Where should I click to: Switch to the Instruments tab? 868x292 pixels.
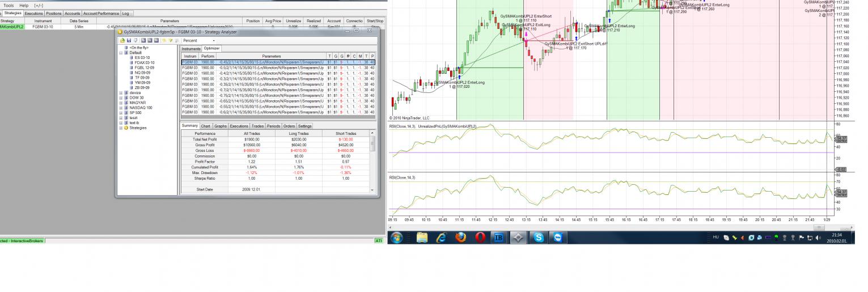tap(191, 49)
